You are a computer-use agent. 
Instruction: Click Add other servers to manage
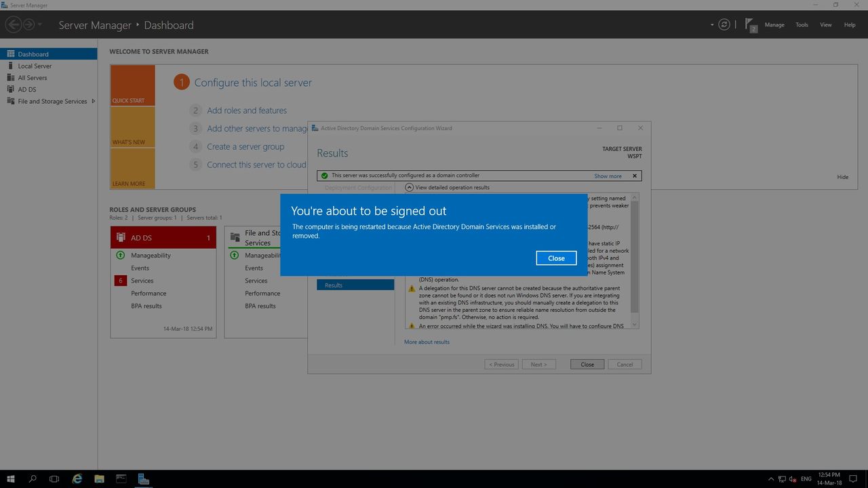[x=258, y=129]
